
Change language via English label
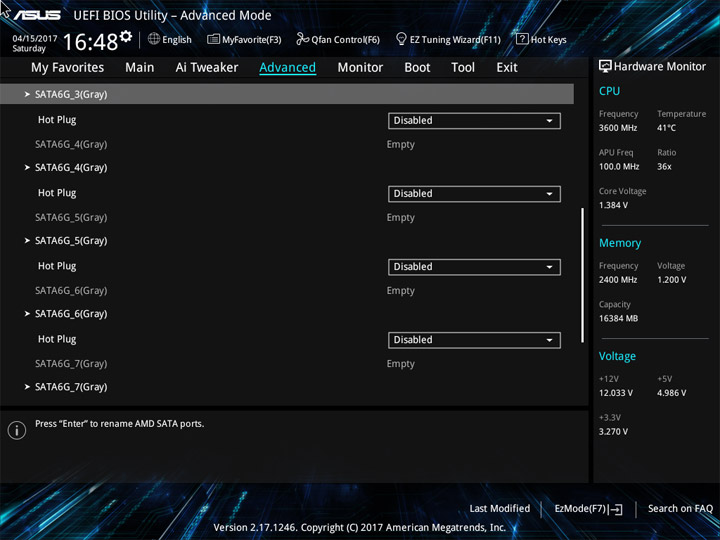coord(177,39)
